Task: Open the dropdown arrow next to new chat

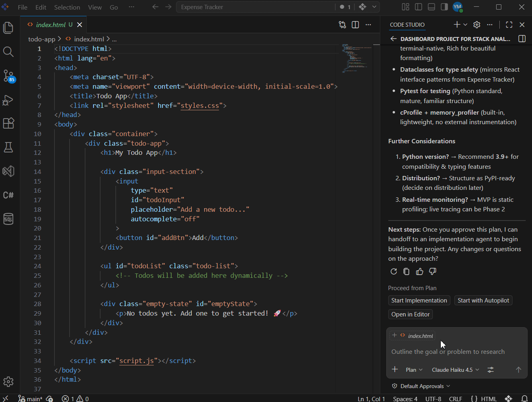Action: [465, 25]
